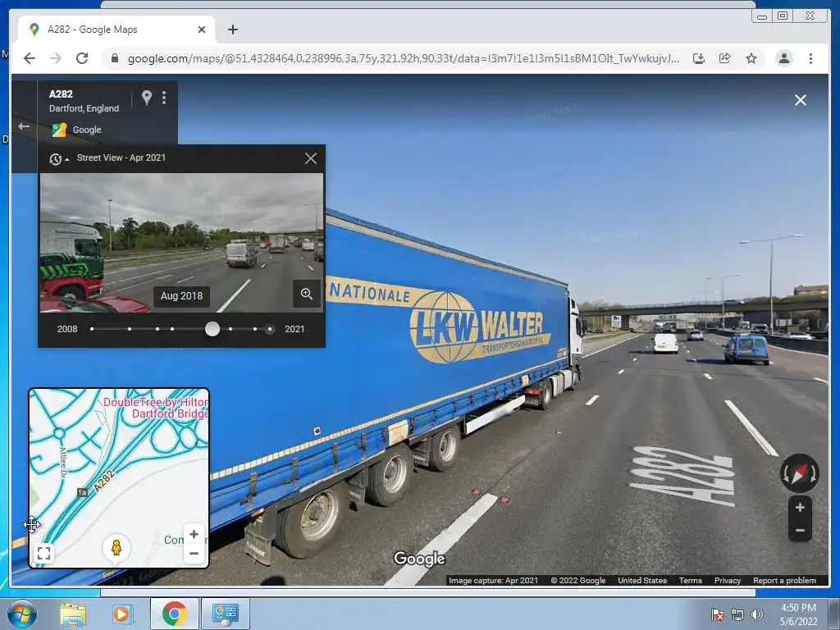Open a new tab with plus button

[x=232, y=30]
